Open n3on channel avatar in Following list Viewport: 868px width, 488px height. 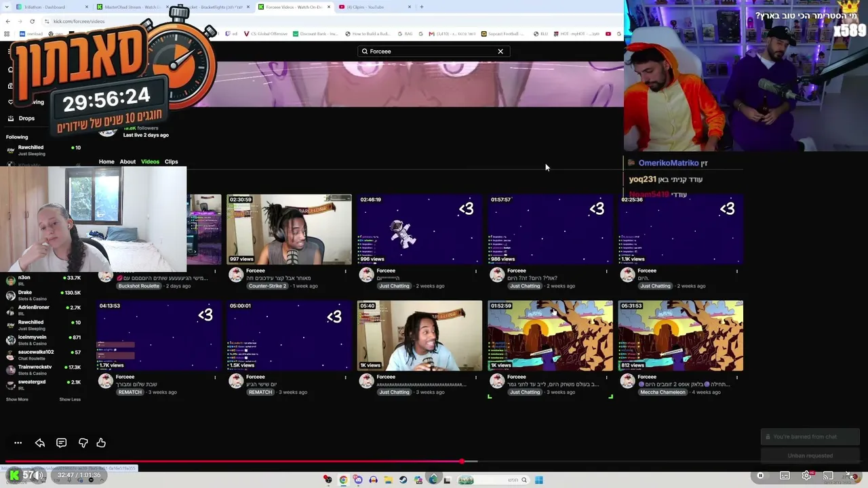coord(10,281)
